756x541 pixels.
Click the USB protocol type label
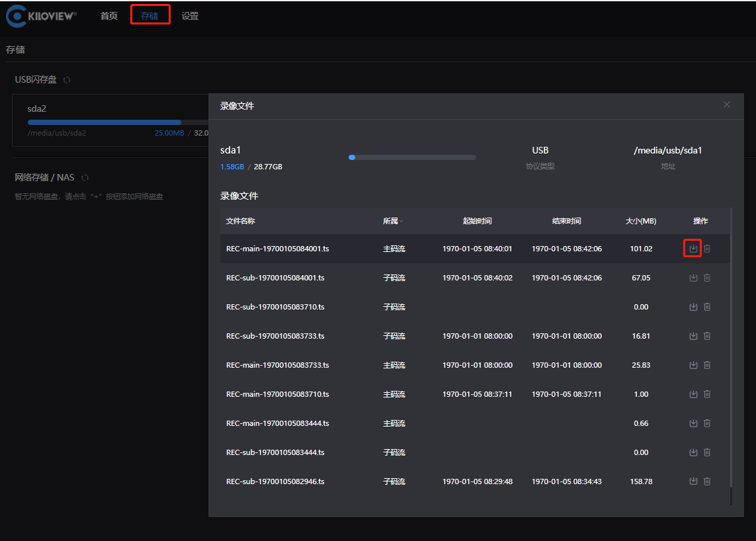(540, 150)
